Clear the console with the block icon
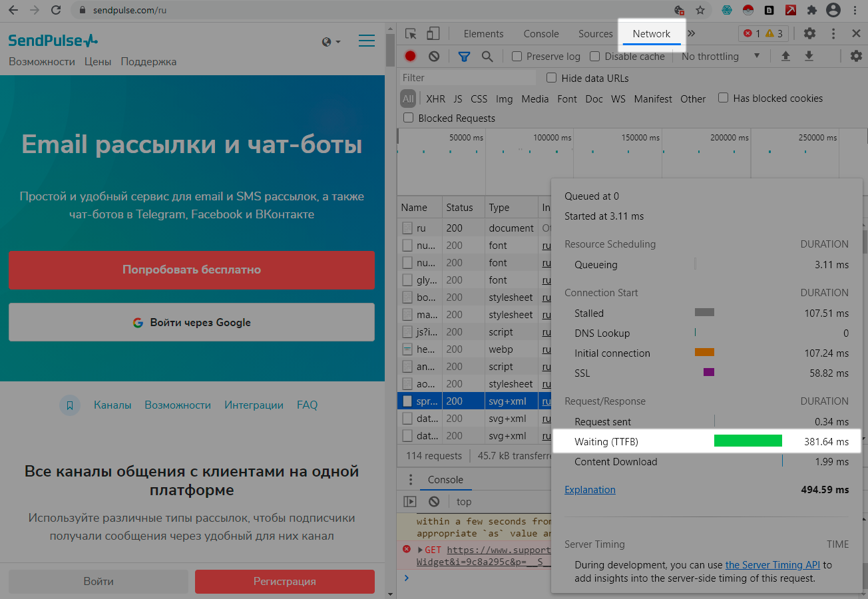 point(434,502)
